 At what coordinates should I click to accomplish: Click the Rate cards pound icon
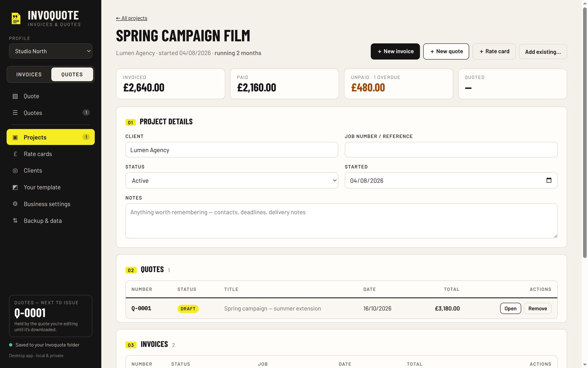click(x=15, y=154)
